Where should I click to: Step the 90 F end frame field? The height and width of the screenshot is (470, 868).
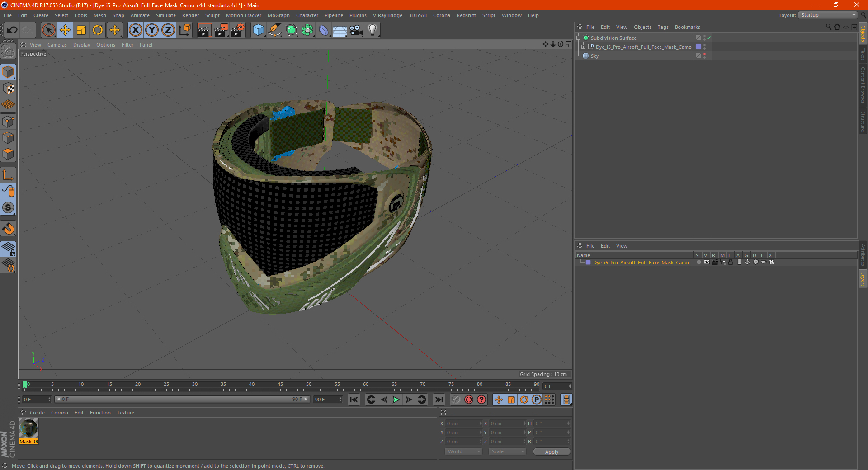click(x=340, y=399)
